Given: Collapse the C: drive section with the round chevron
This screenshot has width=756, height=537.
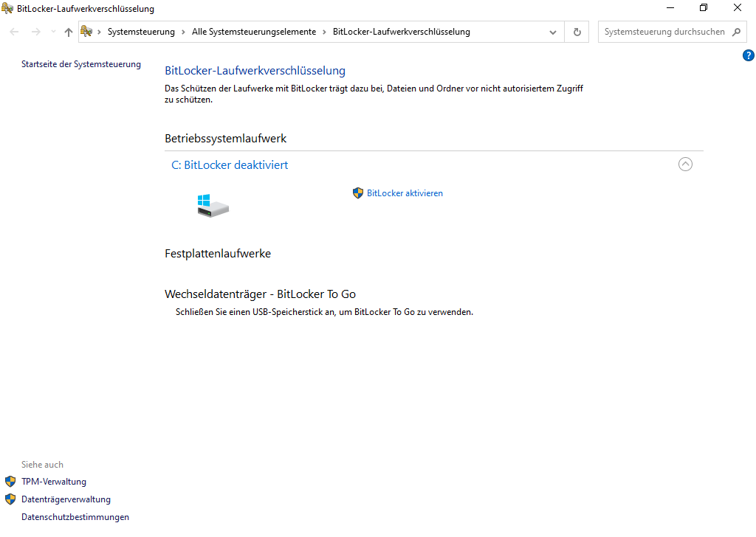Looking at the screenshot, I should pyautogui.click(x=685, y=164).
